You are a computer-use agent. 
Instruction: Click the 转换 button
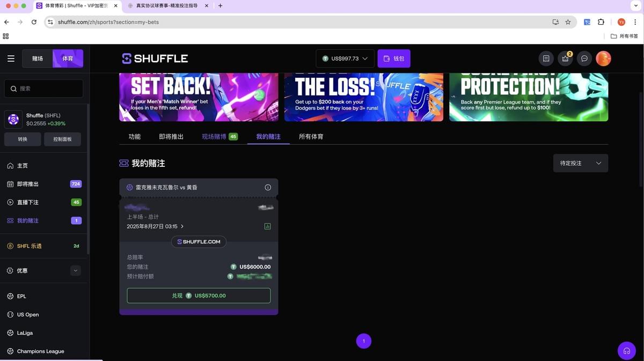(22, 139)
